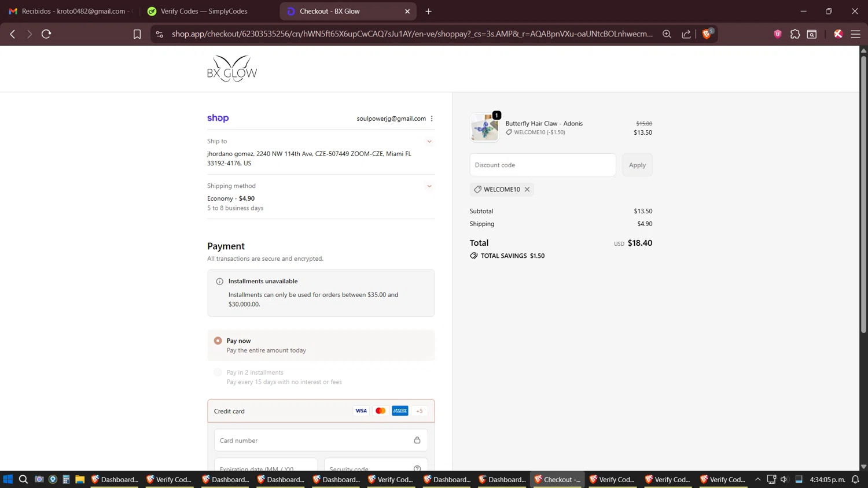Go back to the previous page
The image size is (868, 488).
13,34
